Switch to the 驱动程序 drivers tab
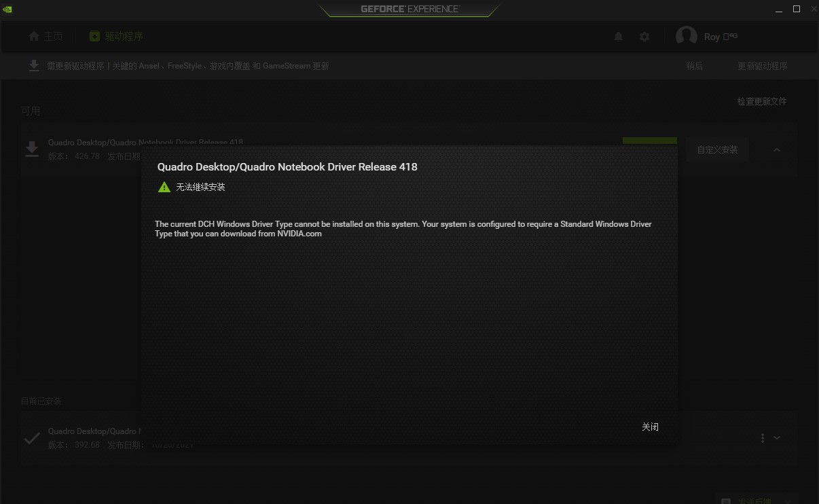The height and width of the screenshot is (504, 819). 116,37
